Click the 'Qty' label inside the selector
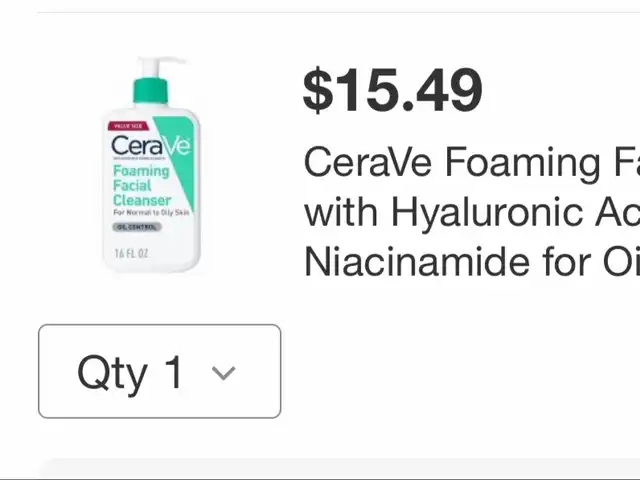 (112, 373)
